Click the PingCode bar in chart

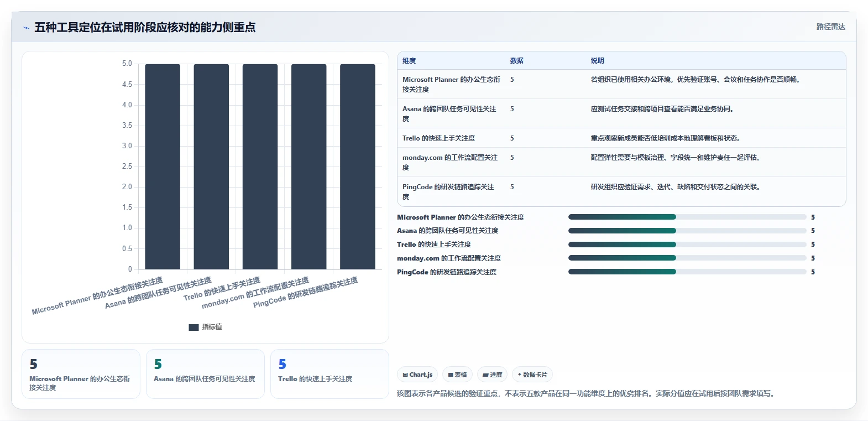click(358, 167)
